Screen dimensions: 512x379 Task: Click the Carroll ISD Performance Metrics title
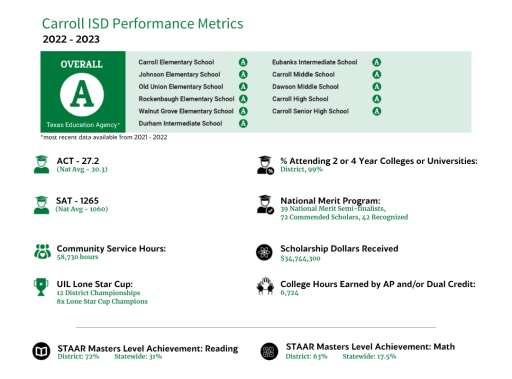pos(143,24)
